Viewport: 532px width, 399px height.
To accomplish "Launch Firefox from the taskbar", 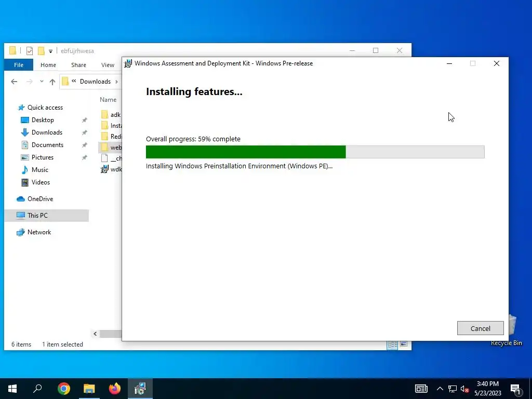I will pyautogui.click(x=115, y=389).
